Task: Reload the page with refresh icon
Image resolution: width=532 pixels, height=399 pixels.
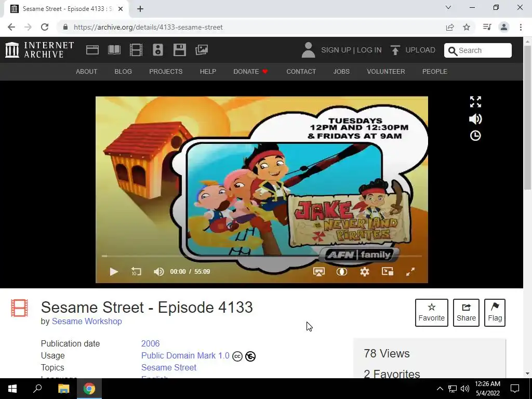Action: [x=45, y=27]
